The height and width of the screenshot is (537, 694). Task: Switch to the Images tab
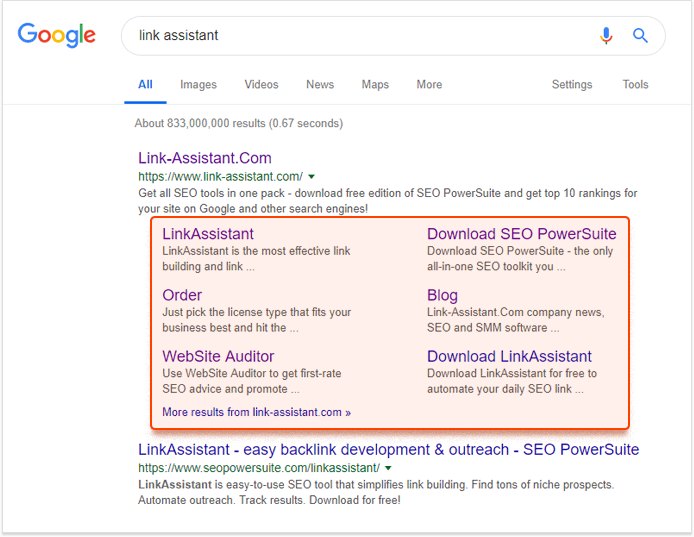pyautogui.click(x=198, y=85)
